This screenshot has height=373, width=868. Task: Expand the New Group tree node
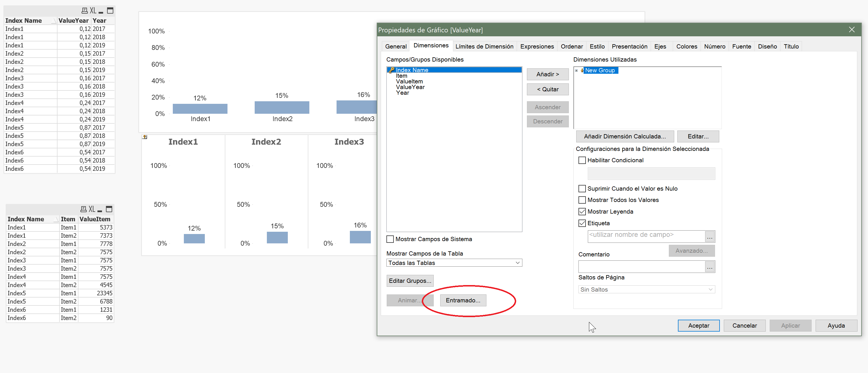point(576,70)
